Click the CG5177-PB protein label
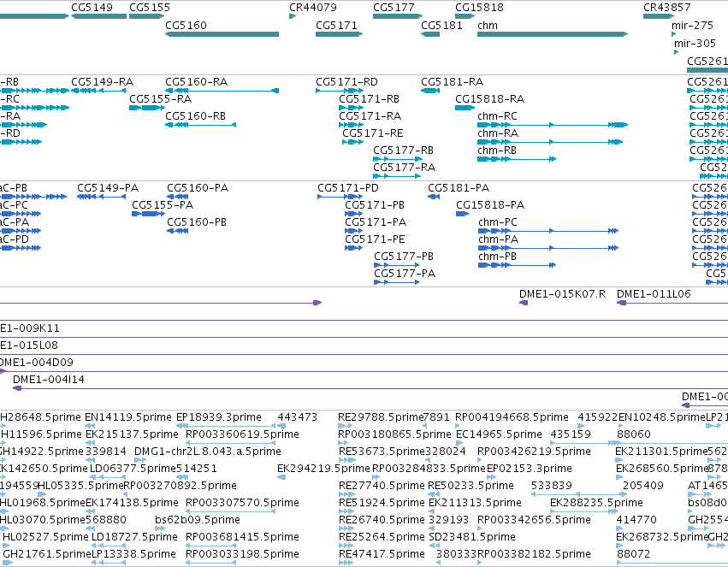 (x=404, y=257)
